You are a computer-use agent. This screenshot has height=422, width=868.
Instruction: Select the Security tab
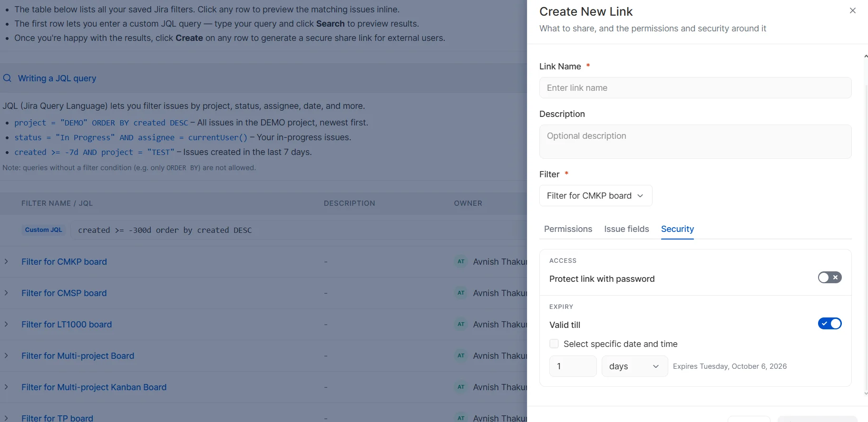pos(677,229)
